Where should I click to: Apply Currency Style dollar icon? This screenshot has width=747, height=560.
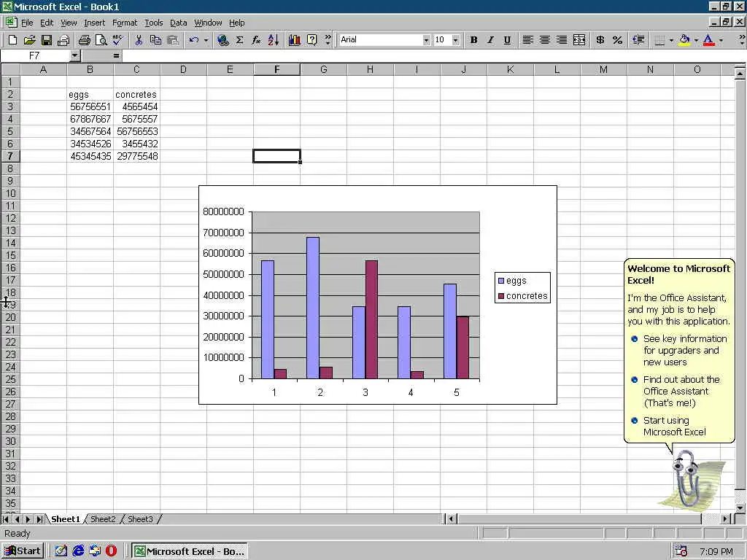point(600,40)
